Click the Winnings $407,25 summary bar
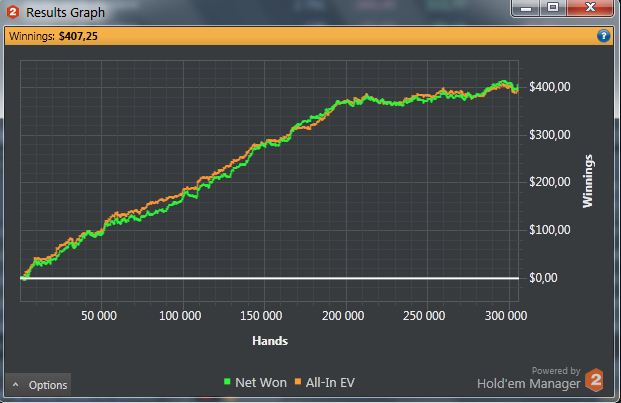621x403 pixels. (x=310, y=36)
